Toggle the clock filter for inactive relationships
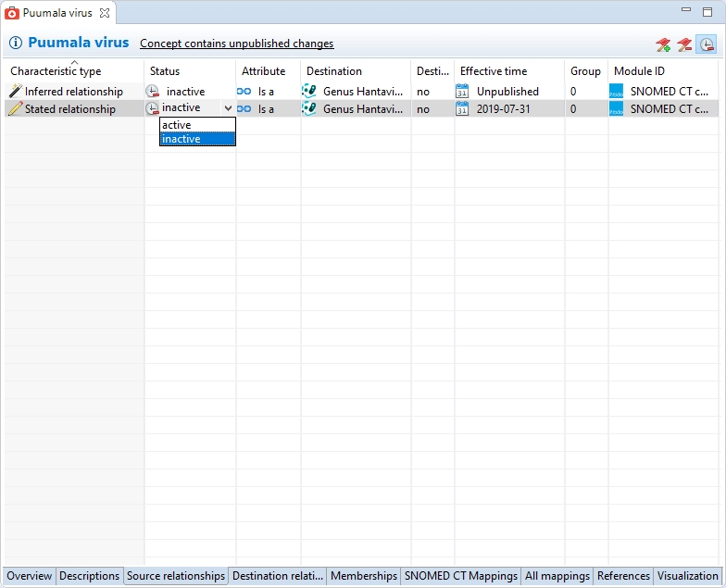Screen dimensions: 726x588 (707, 44)
